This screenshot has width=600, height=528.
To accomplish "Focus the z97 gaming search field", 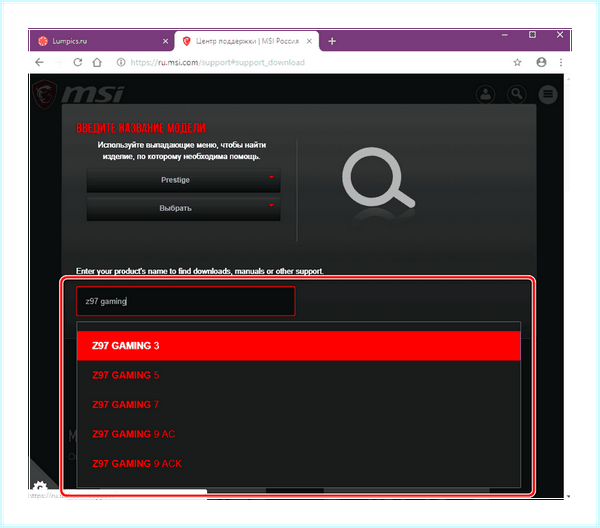I will (186, 301).
